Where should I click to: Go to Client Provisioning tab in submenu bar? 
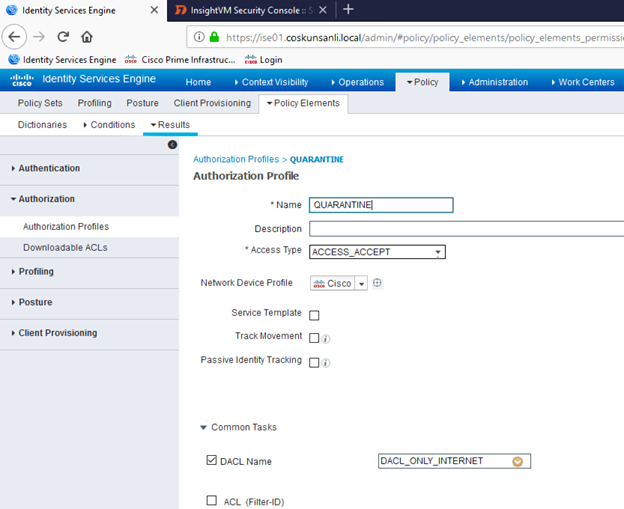point(212,103)
